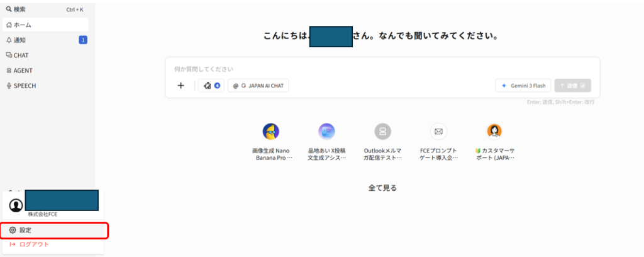This screenshot has height=257, width=644.
Task: Open the Outlookメルマガ配信テスト agent
Action: coord(383,142)
